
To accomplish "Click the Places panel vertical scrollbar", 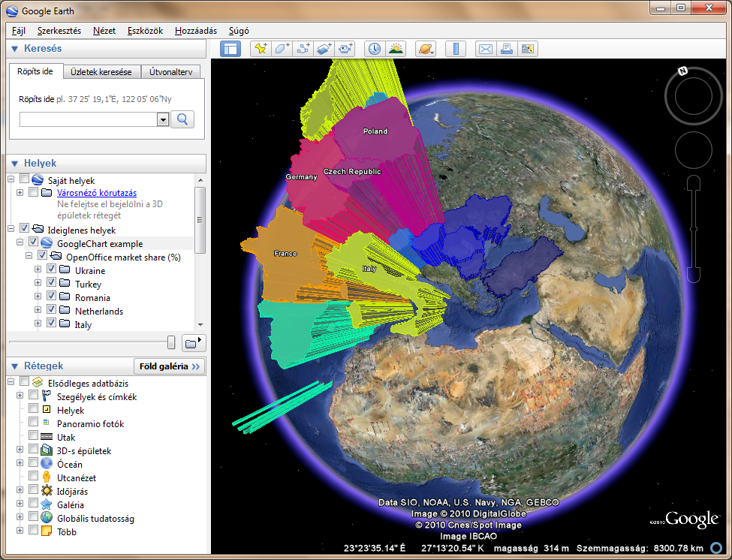I will click(x=200, y=219).
